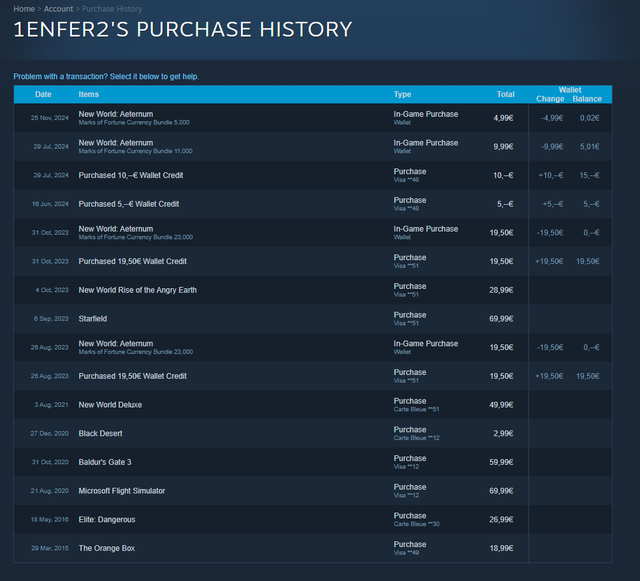Click the 29 Mar, 2015 date
640x581 pixels.
pyautogui.click(x=50, y=548)
